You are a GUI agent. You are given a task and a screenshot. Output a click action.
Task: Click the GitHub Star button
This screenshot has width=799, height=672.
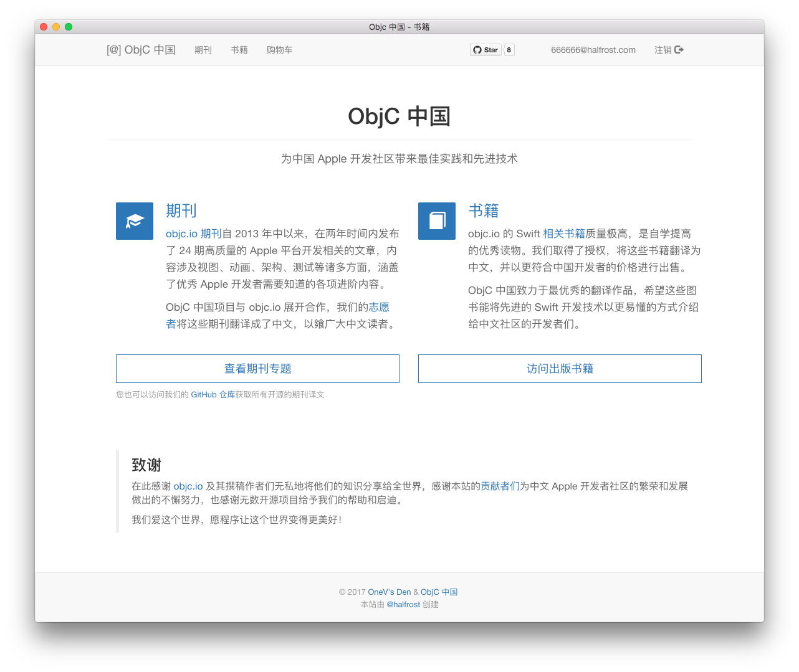click(486, 50)
